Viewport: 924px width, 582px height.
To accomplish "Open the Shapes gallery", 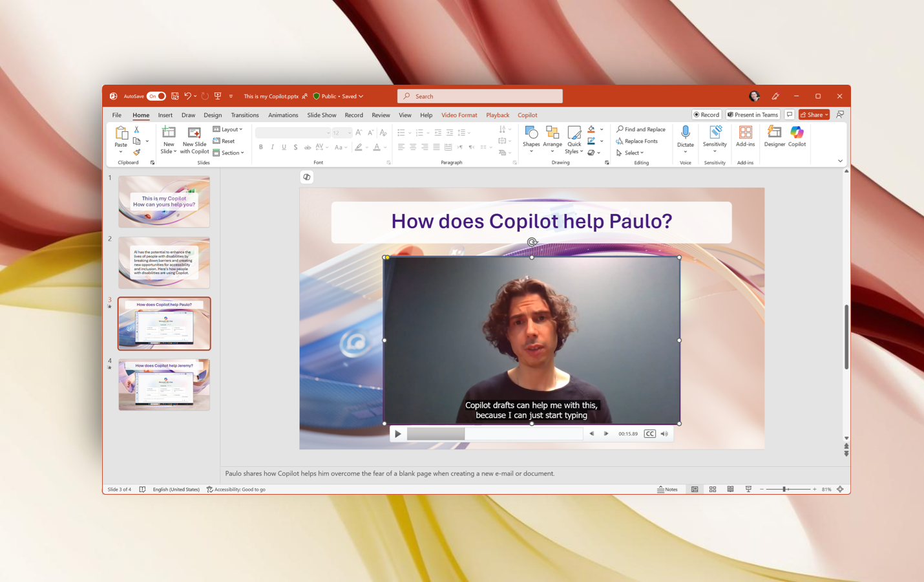I will coord(531,140).
